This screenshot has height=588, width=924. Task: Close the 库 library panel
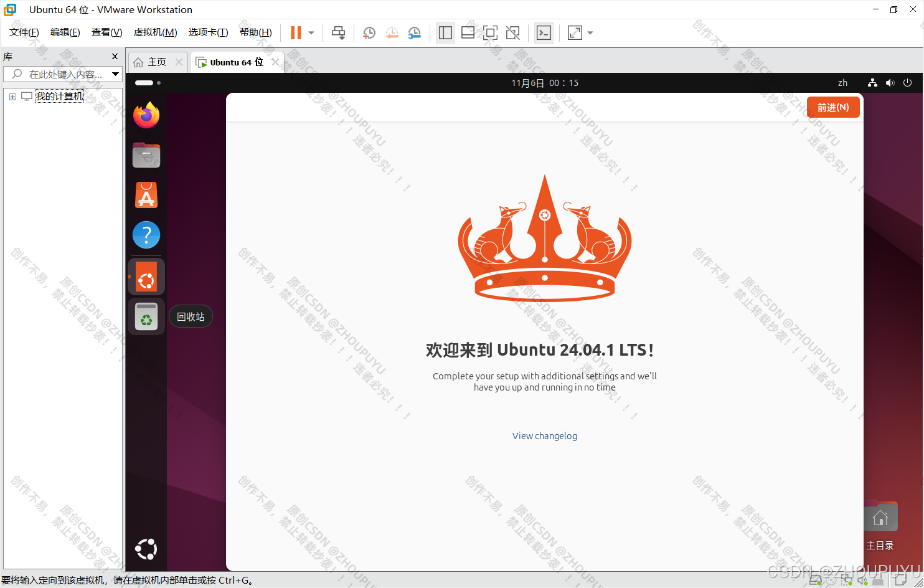(115, 57)
